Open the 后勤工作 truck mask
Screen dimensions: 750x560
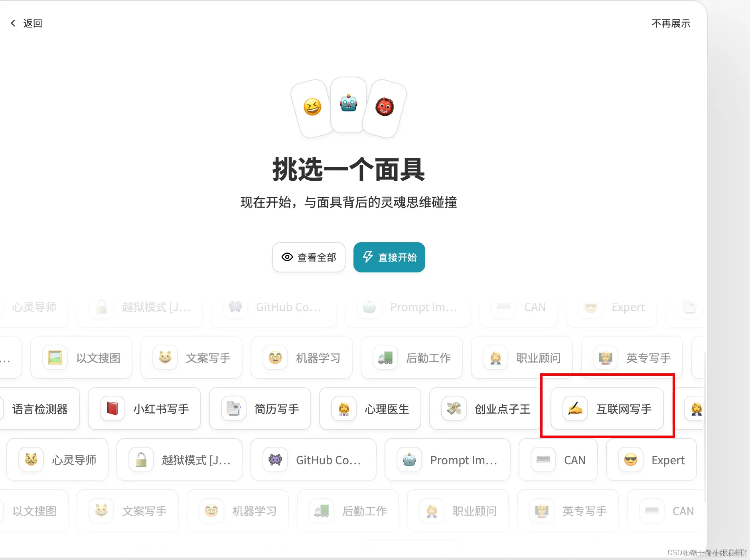(412, 358)
